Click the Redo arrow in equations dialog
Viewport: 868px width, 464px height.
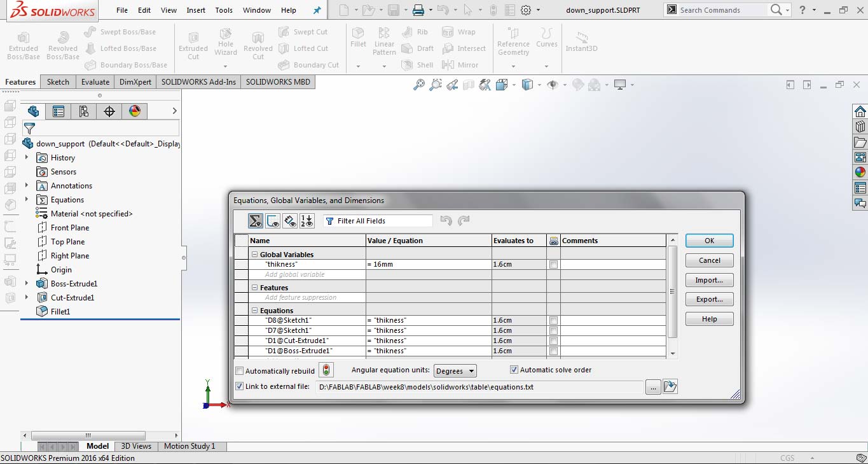point(464,221)
